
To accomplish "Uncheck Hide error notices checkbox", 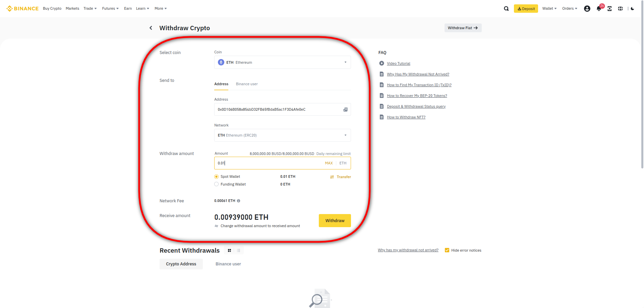I will pyautogui.click(x=447, y=250).
